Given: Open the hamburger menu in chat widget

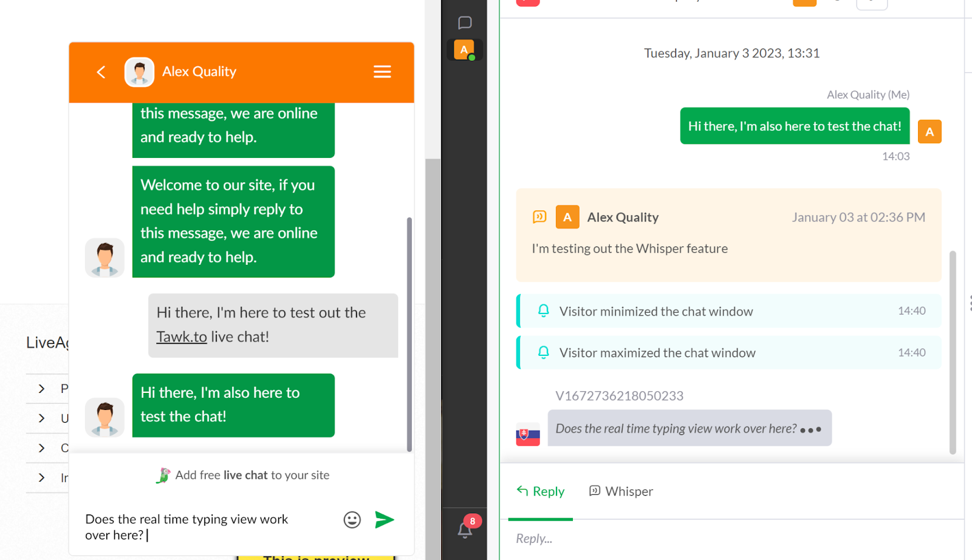Looking at the screenshot, I should click(x=382, y=72).
